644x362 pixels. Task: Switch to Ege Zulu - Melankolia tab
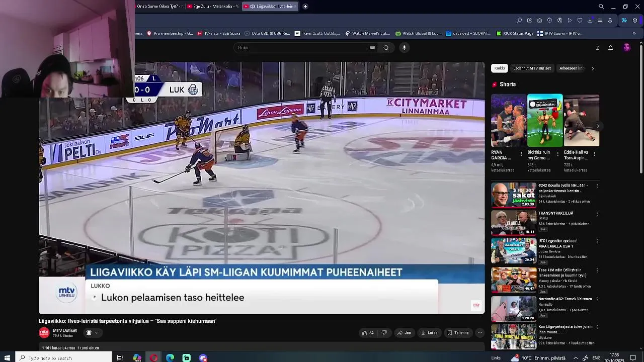tap(212, 7)
